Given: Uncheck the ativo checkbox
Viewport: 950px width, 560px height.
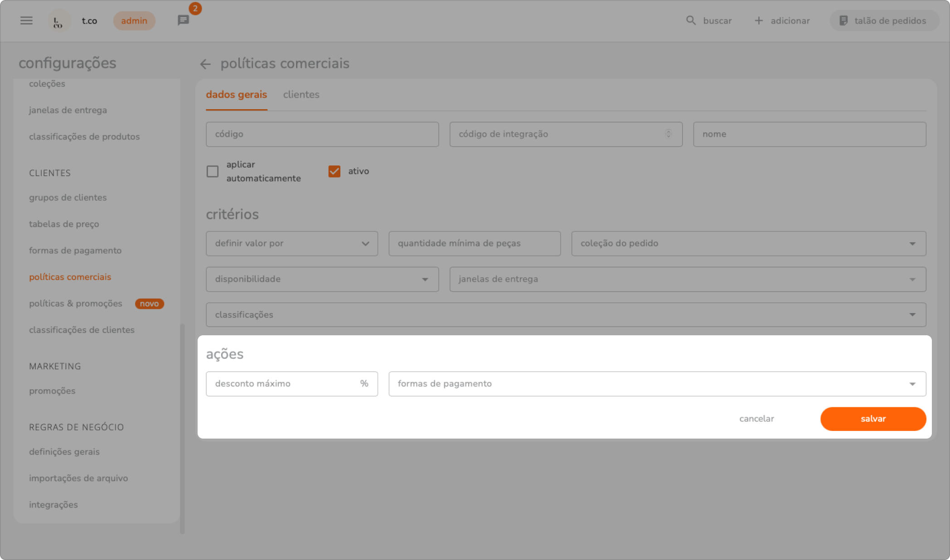Looking at the screenshot, I should click(x=334, y=171).
